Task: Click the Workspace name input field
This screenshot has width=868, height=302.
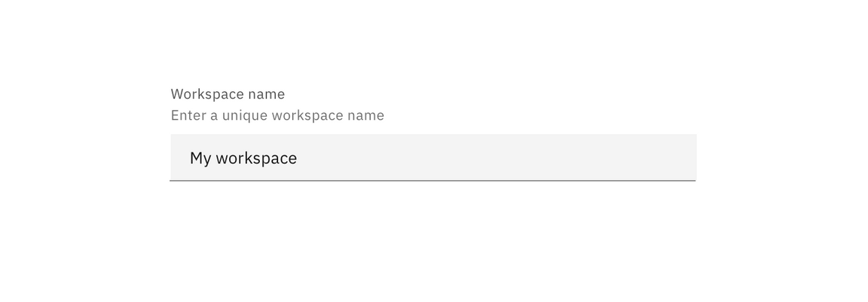Action: click(433, 157)
